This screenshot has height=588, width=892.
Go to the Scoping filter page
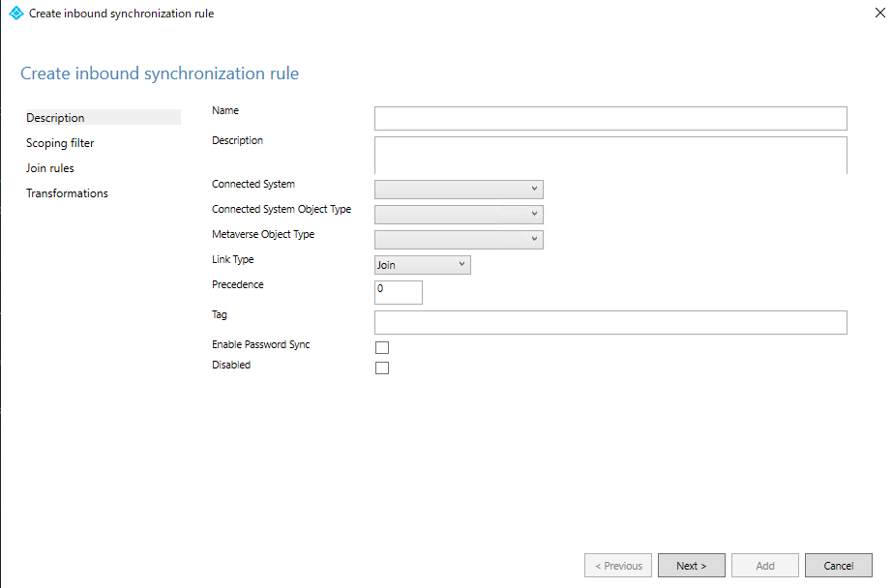point(60,143)
